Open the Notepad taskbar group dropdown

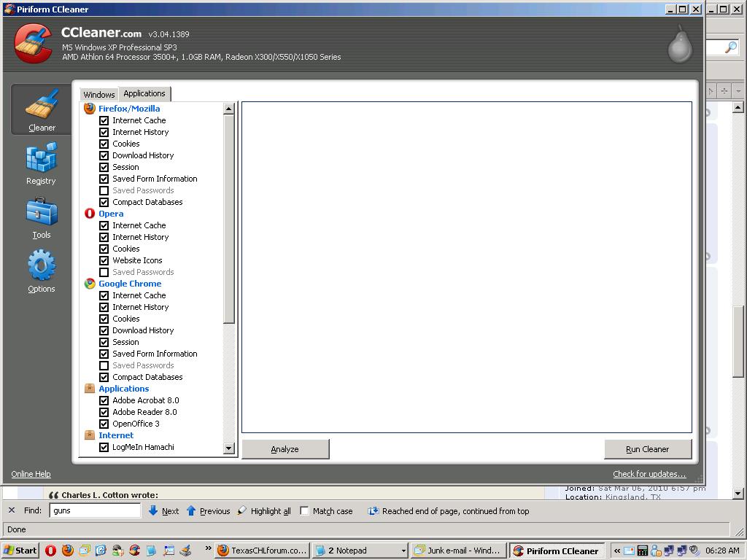(403, 551)
